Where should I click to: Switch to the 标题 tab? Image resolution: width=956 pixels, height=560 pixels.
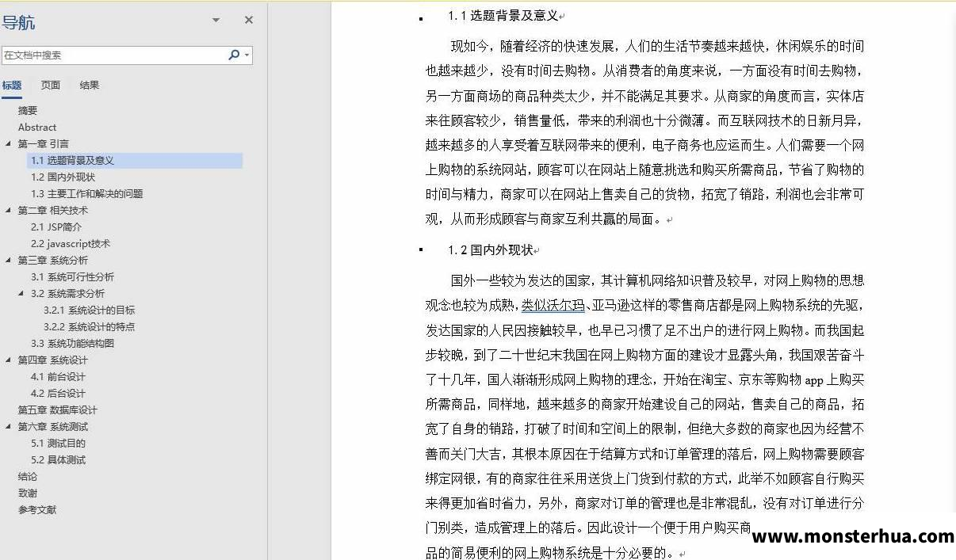[12, 86]
